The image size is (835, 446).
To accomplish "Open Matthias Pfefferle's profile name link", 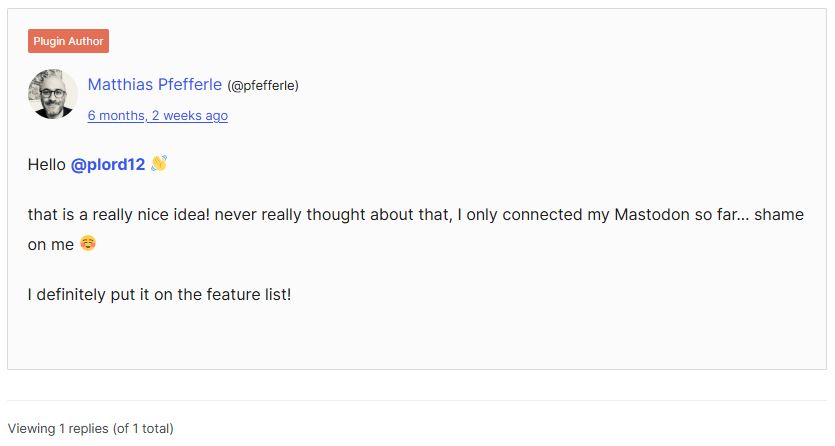I will click(154, 85).
